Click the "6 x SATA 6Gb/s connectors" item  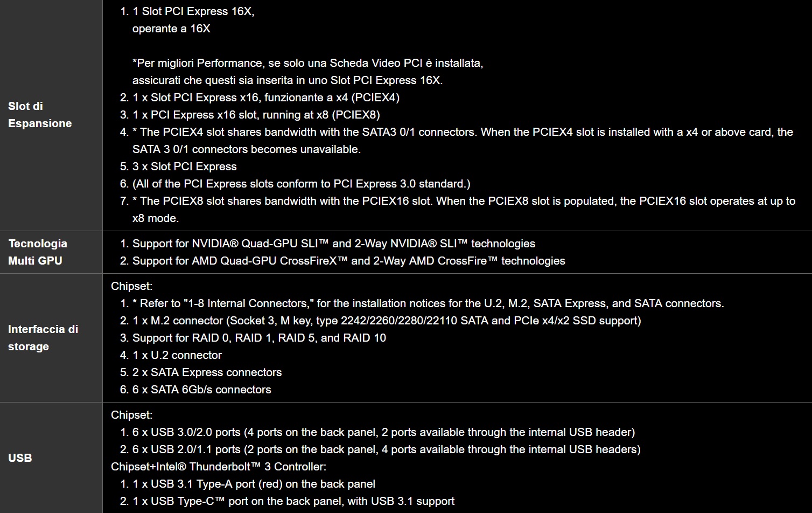coord(202,390)
